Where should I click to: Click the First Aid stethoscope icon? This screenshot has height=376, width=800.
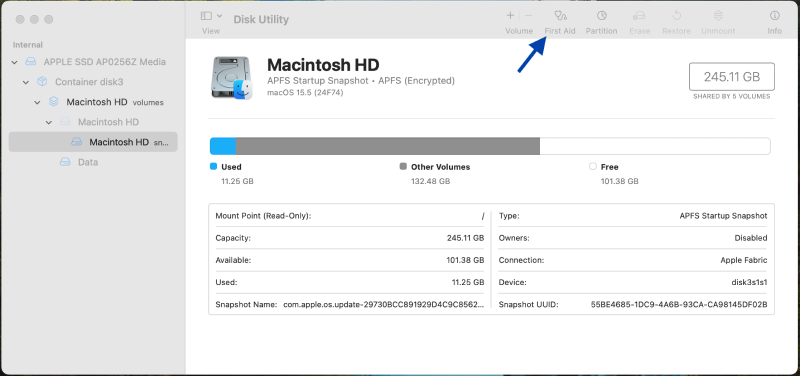pyautogui.click(x=560, y=16)
